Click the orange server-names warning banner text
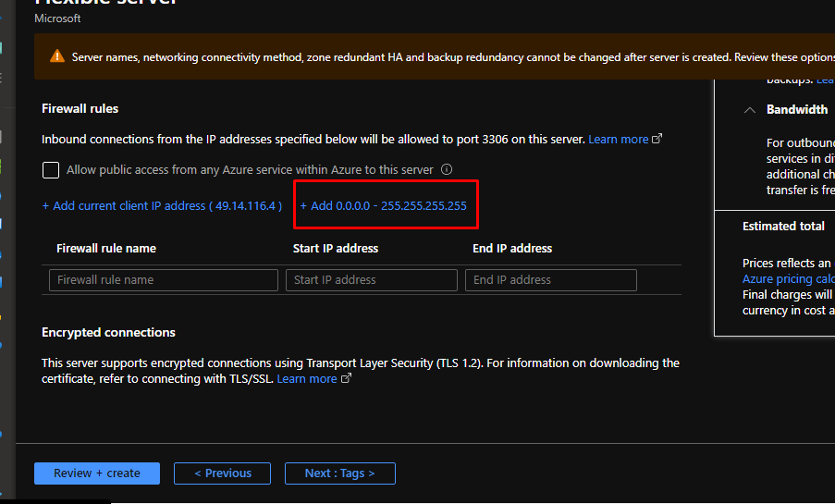 (x=444, y=57)
